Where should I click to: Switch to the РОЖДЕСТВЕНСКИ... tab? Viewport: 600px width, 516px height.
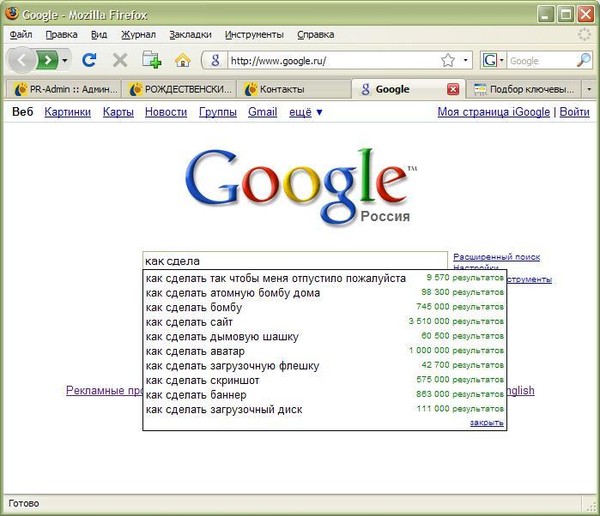click(179, 89)
